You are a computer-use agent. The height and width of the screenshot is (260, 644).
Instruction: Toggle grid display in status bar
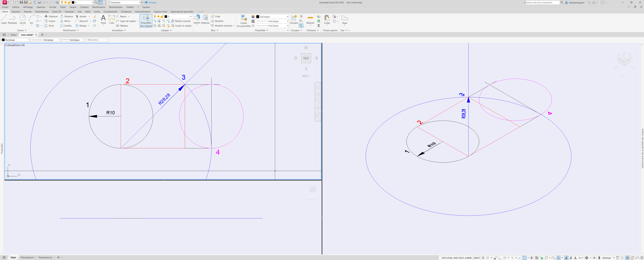click(x=483, y=258)
